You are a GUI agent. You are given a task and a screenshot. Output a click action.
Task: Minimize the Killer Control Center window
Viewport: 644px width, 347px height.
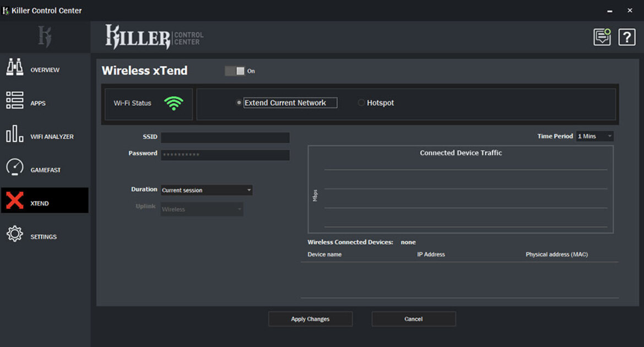click(610, 10)
